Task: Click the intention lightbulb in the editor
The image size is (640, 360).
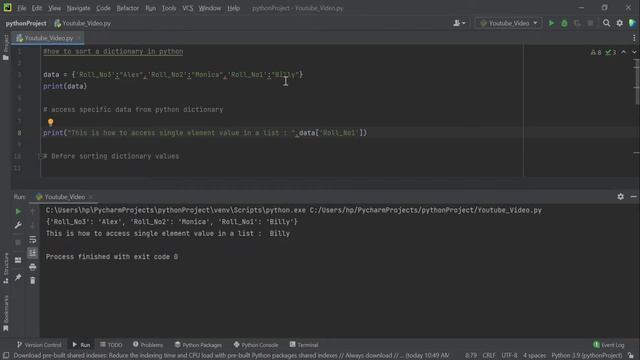Action: coord(51,122)
